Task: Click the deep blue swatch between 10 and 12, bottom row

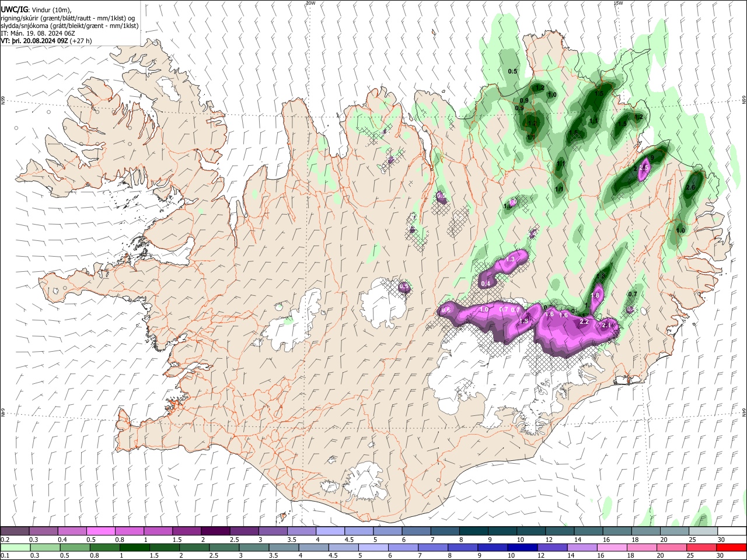Action: (522, 547)
